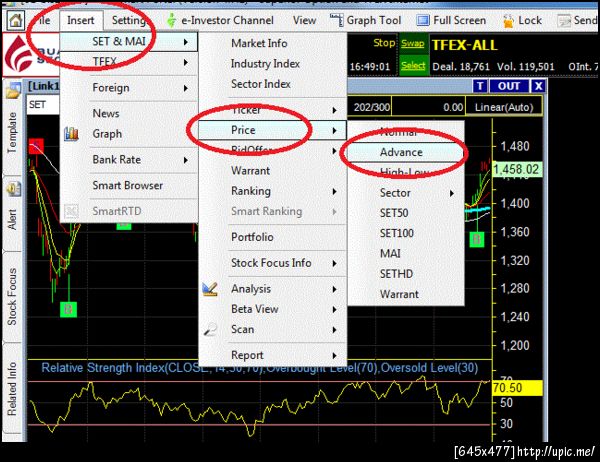Click the folder icon above Template
Viewport: 600px width, 462px height.
tap(13, 90)
